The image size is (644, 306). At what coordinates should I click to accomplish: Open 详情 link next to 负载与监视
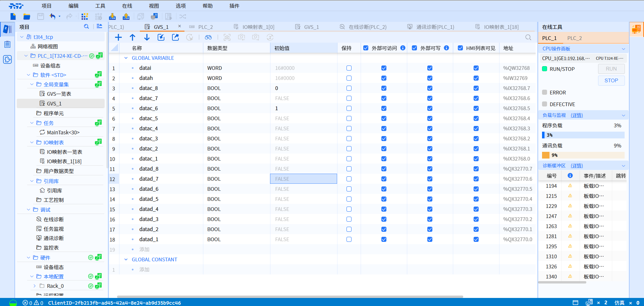577,115
